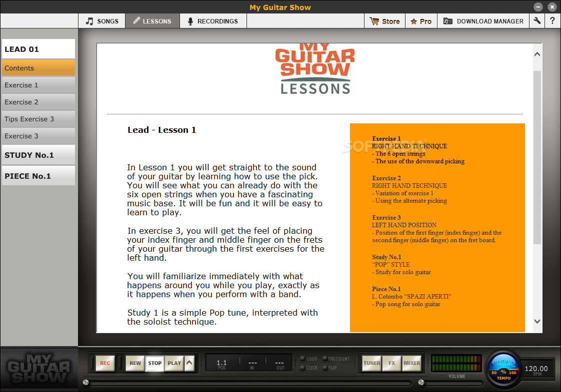Open STUDY No.1 section
The height and width of the screenshot is (392, 561).
point(38,155)
